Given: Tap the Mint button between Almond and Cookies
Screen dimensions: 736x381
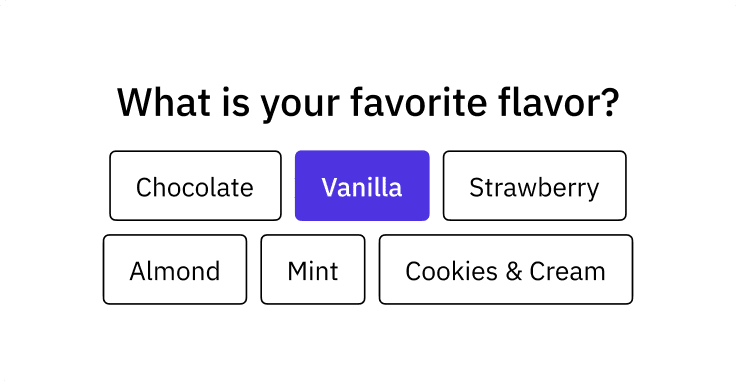Looking at the screenshot, I should click(313, 269).
